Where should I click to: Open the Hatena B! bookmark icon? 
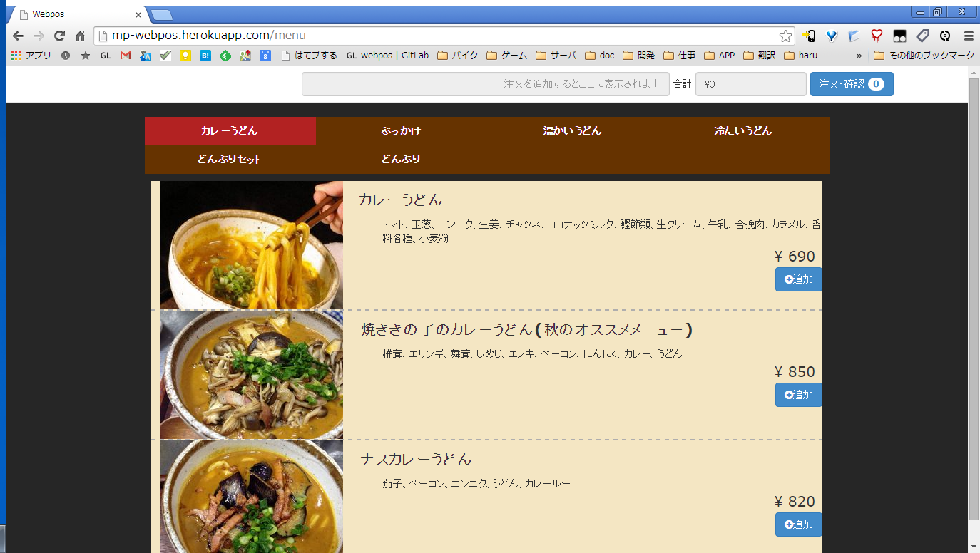point(205,55)
